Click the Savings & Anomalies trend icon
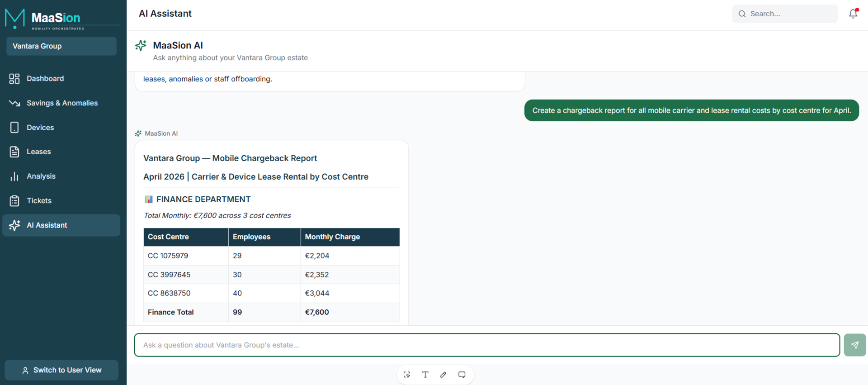The image size is (868, 385). (14, 103)
